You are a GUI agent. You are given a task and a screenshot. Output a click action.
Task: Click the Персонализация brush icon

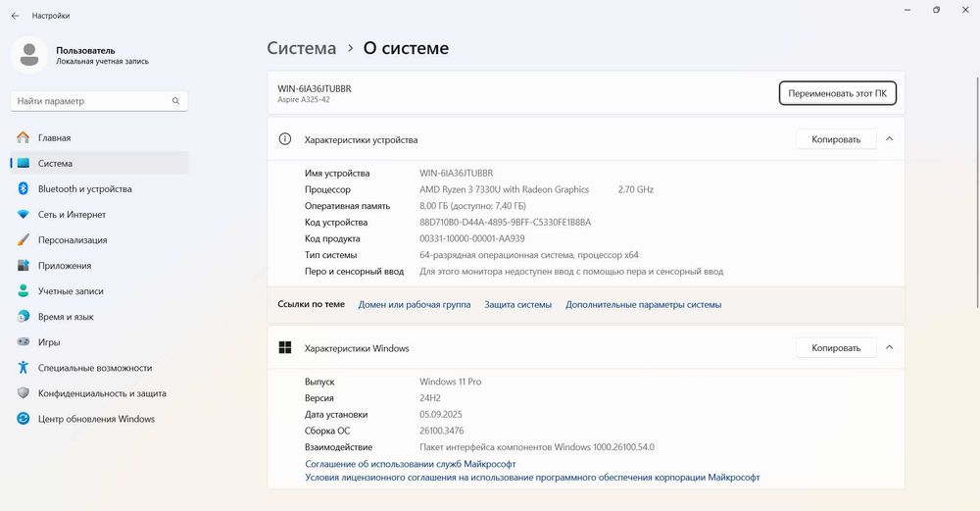[24, 239]
